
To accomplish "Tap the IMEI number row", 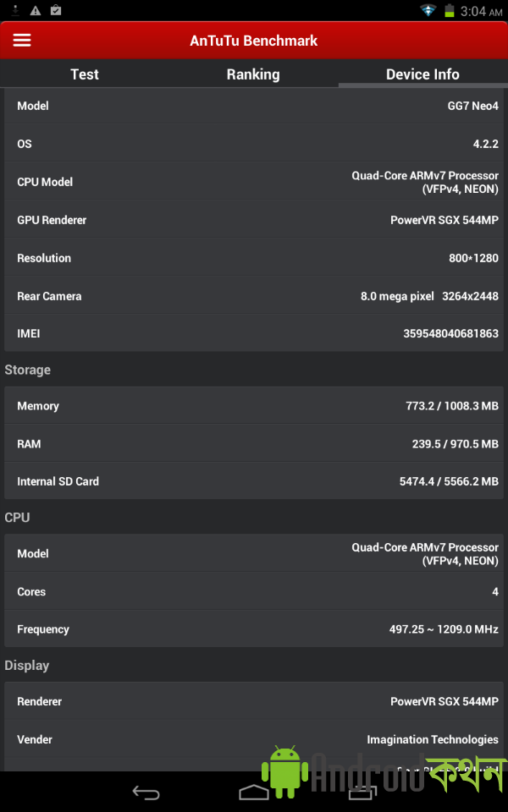I will tap(253, 333).
